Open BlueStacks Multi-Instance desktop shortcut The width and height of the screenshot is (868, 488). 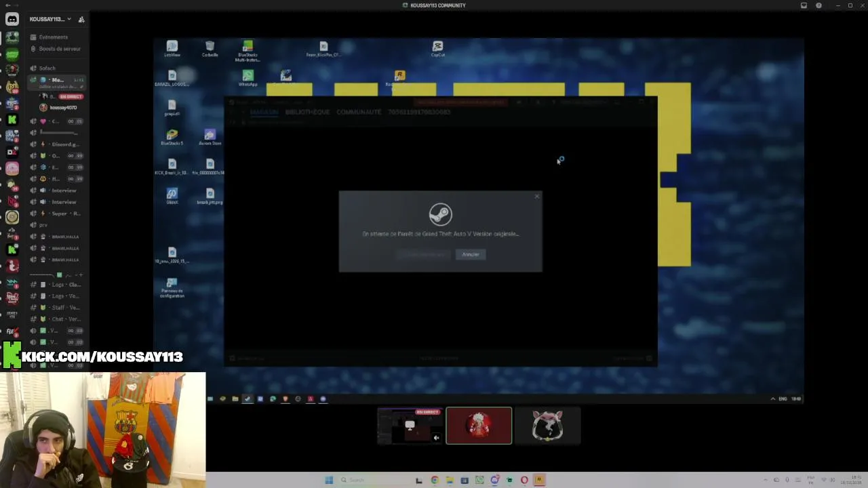(248, 51)
